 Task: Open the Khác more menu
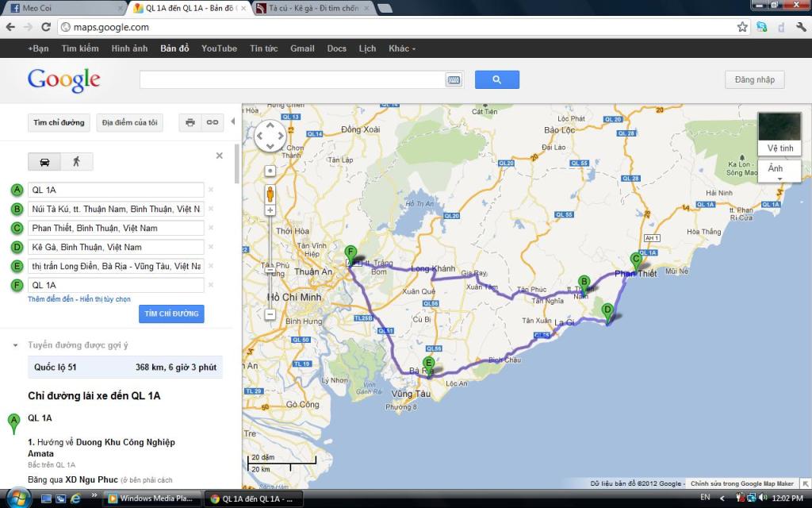[402, 48]
